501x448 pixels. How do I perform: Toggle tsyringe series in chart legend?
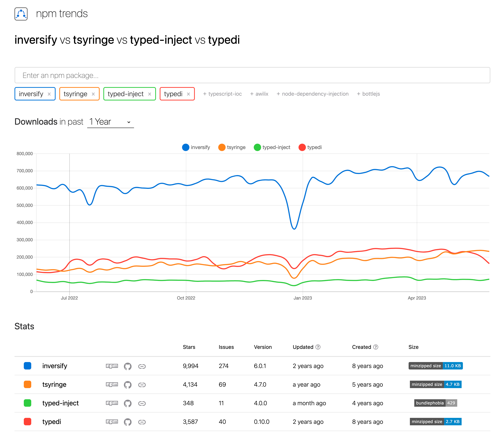click(232, 147)
